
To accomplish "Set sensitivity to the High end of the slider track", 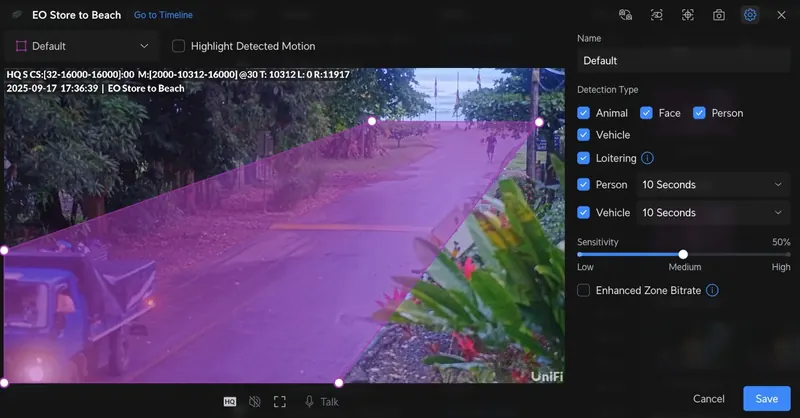I will [788, 254].
